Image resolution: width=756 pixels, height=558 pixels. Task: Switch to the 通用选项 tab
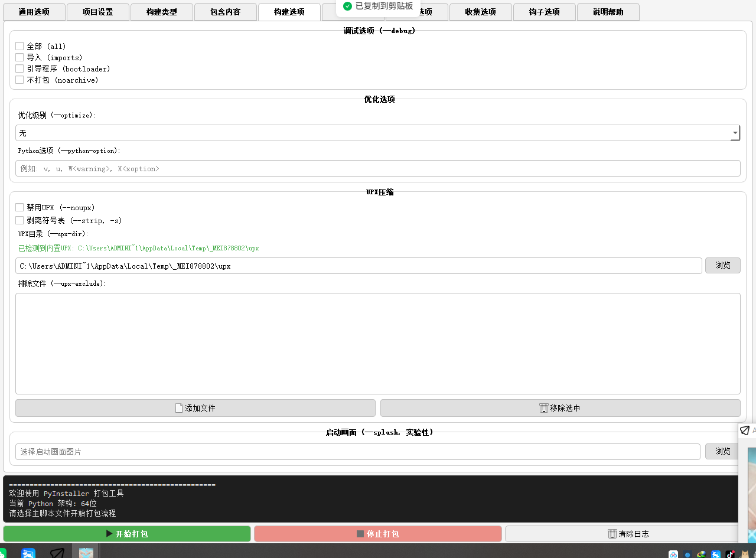click(34, 12)
